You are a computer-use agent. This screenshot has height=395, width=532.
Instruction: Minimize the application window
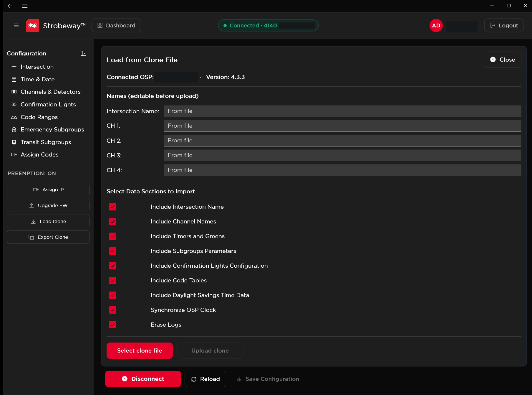492,6
